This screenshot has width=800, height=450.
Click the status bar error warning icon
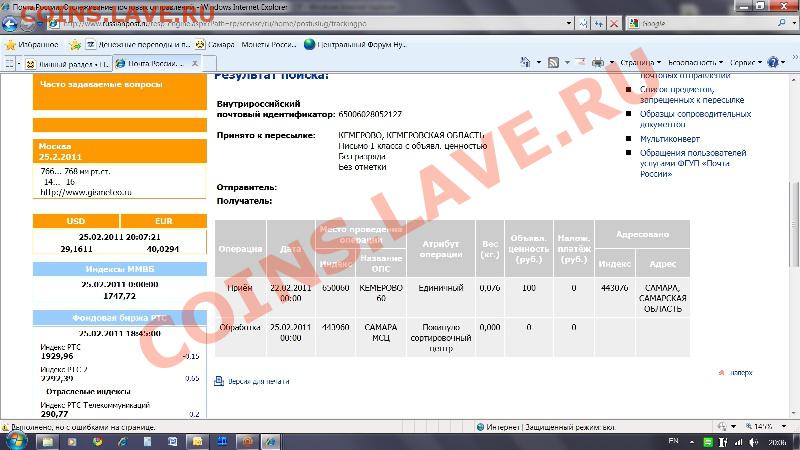pyautogui.click(x=5, y=427)
